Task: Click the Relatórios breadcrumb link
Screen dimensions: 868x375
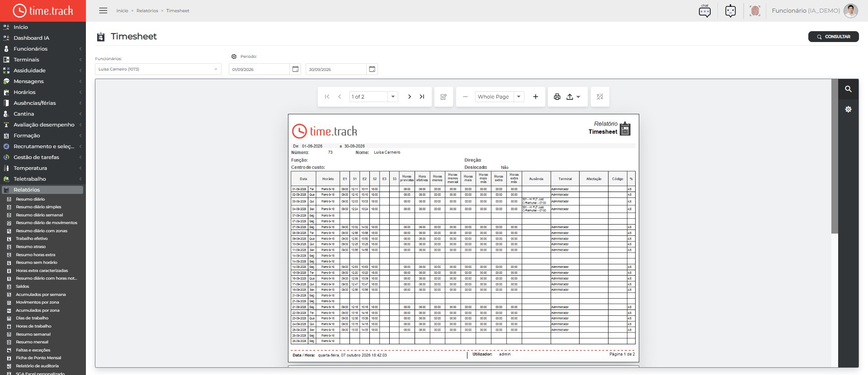Action: click(147, 11)
